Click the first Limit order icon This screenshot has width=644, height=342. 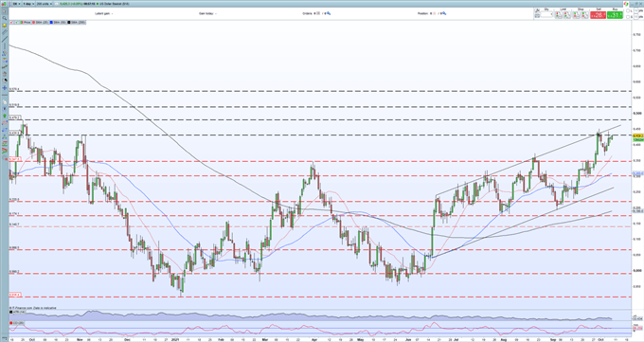click(x=559, y=15)
